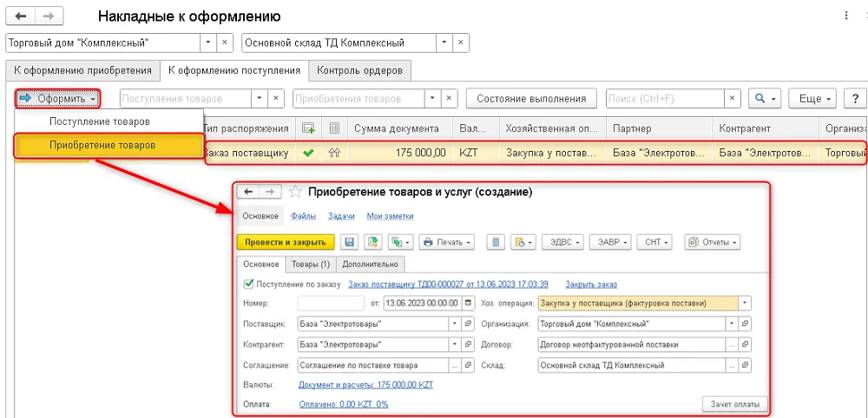Click the document movements icon after Печать
This screenshot has height=418, width=868.
click(496, 242)
